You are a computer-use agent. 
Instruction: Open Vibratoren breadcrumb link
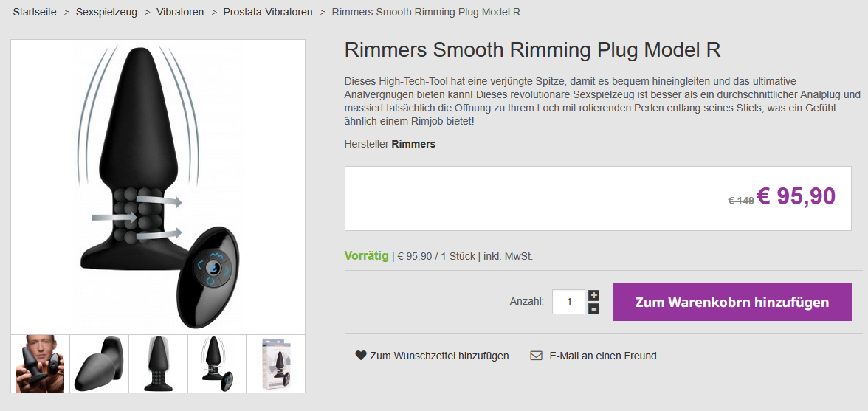click(180, 12)
